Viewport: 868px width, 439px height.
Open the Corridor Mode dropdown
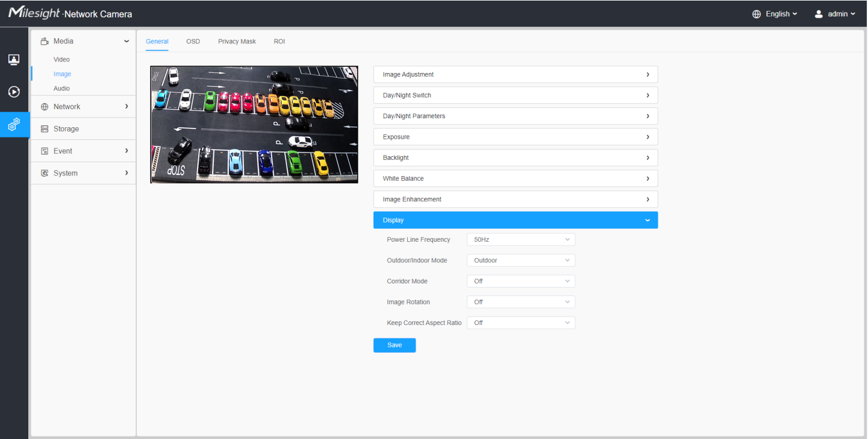[x=520, y=281]
